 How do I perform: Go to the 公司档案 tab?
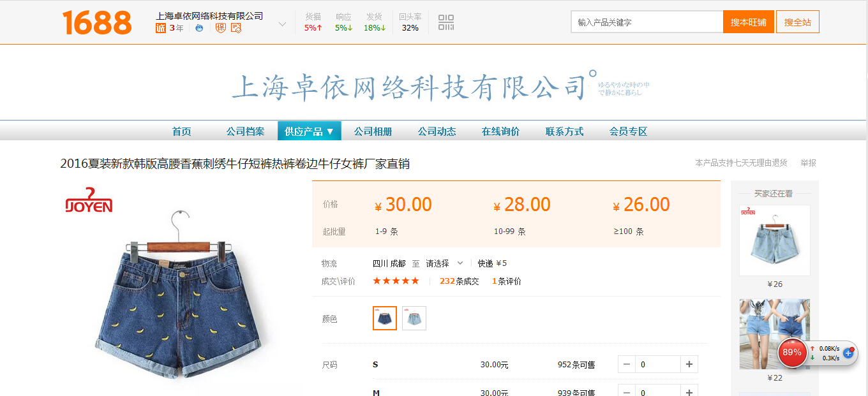pyautogui.click(x=245, y=131)
